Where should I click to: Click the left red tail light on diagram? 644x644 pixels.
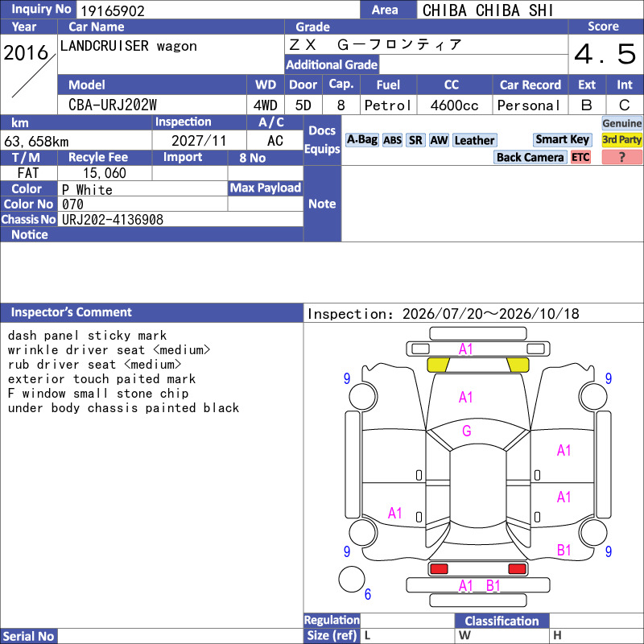click(439, 569)
